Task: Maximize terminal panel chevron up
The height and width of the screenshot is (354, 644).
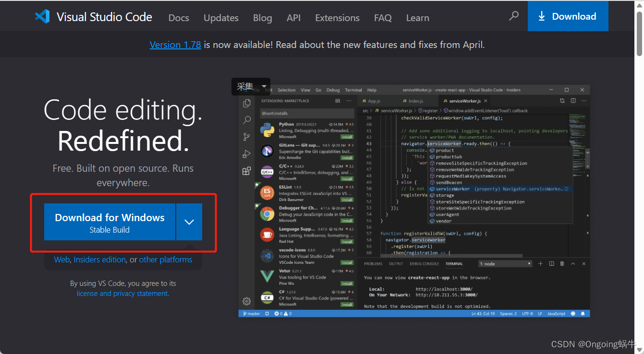Action: 573,264
